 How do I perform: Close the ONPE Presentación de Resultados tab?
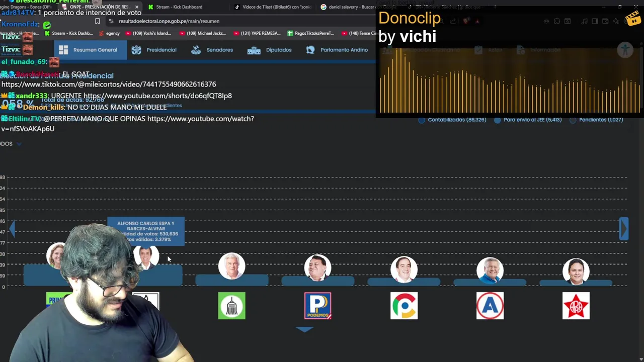click(x=137, y=7)
